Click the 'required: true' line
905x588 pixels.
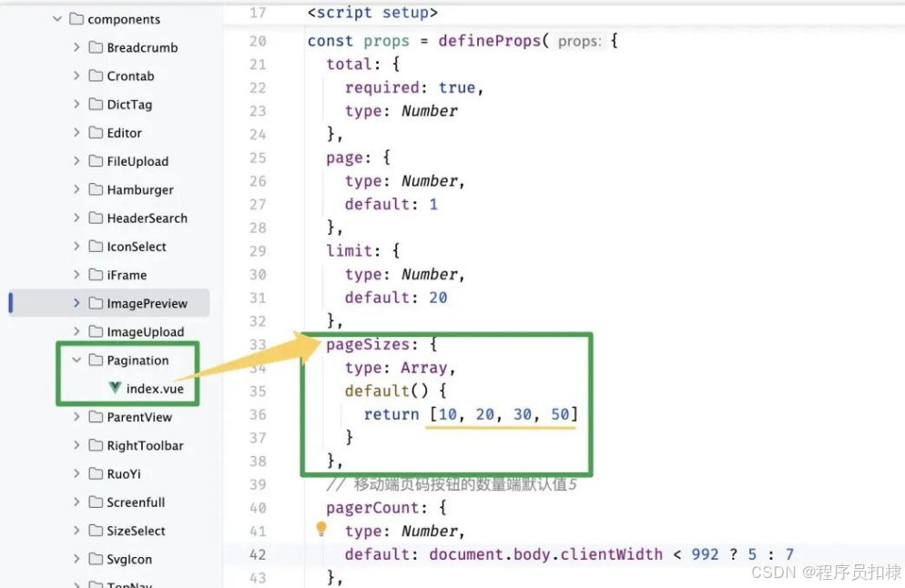pyautogui.click(x=414, y=87)
